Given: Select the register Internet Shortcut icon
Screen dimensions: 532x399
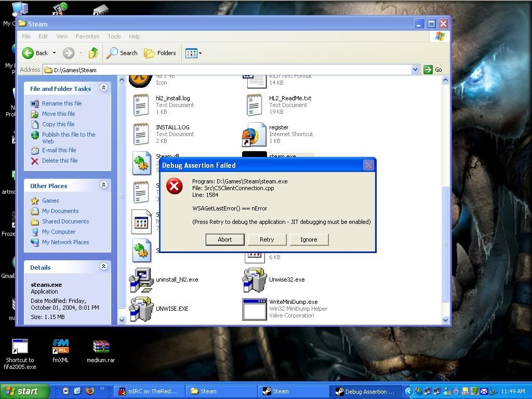Looking at the screenshot, I should [254, 134].
